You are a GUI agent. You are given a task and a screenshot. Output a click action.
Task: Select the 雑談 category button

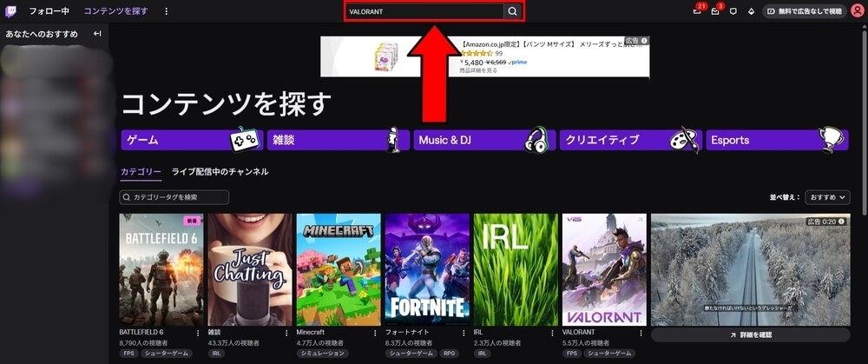click(339, 140)
